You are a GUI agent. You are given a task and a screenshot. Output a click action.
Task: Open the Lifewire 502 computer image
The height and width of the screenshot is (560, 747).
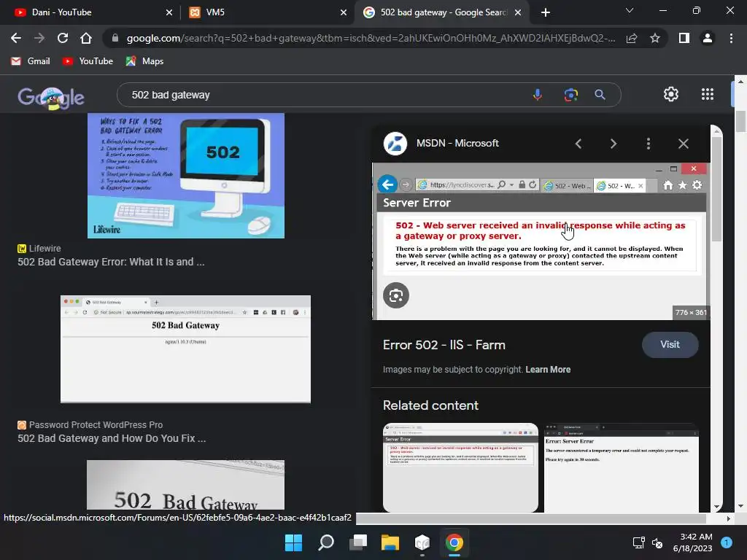coord(186,175)
